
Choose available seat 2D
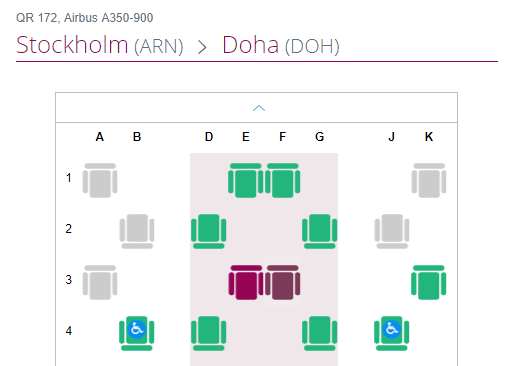click(209, 231)
